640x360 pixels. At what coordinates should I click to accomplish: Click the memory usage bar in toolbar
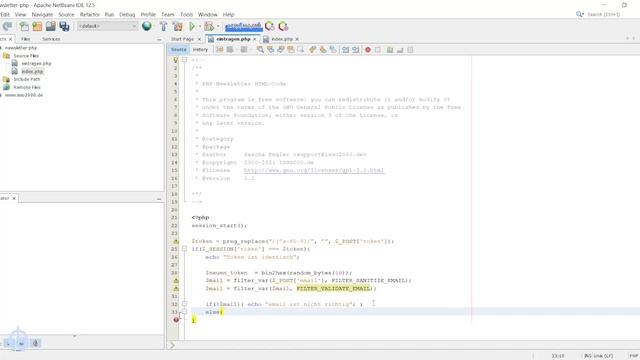[244, 26]
